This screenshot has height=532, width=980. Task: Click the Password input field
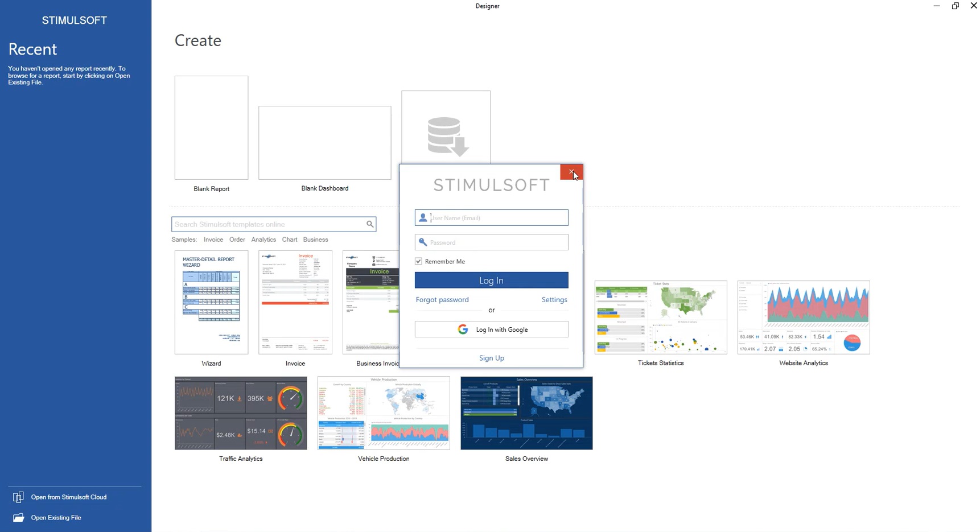click(x=491, y=242)
